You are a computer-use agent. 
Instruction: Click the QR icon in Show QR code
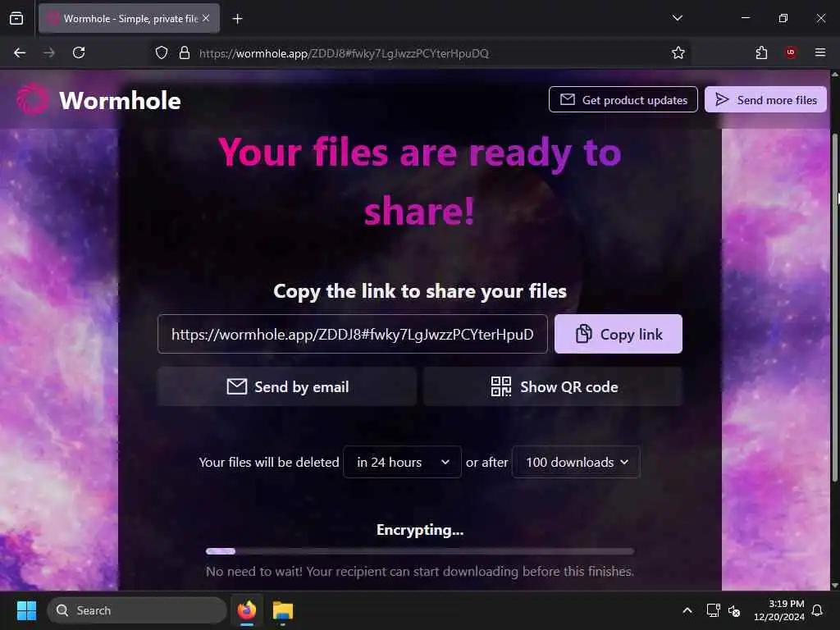coord(501,386)
